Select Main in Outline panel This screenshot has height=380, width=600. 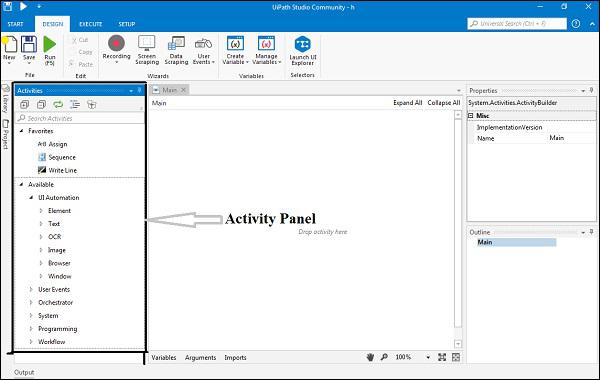517,242
